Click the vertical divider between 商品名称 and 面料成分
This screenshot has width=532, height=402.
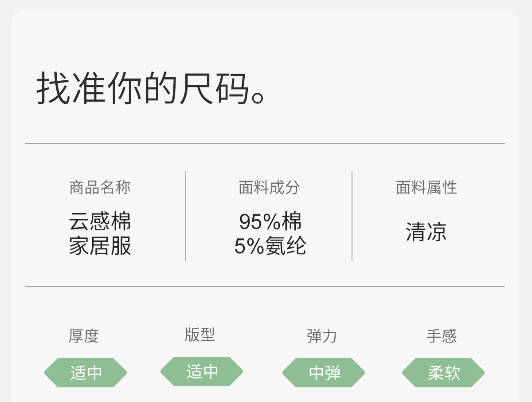point(186,216)
